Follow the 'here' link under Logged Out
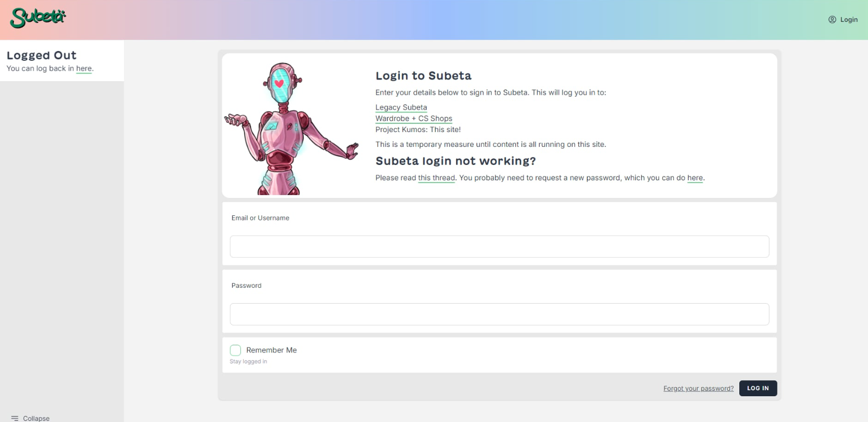 [x=84, y=69]
